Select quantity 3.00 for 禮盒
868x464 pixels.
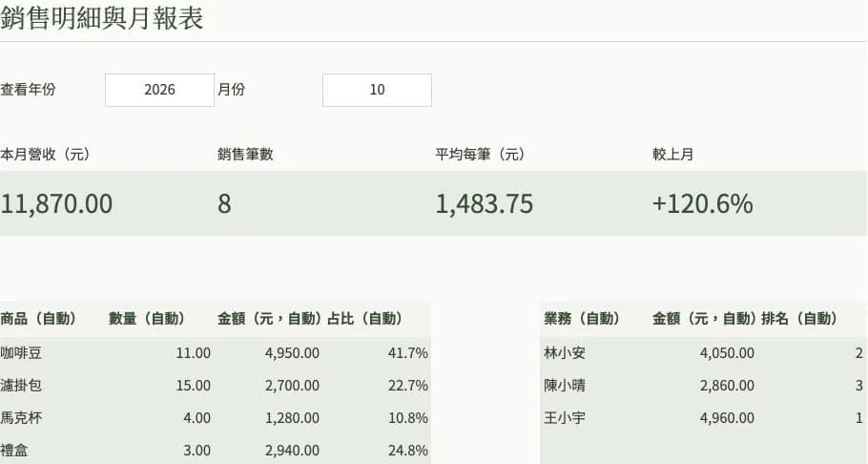click(196, 450)
